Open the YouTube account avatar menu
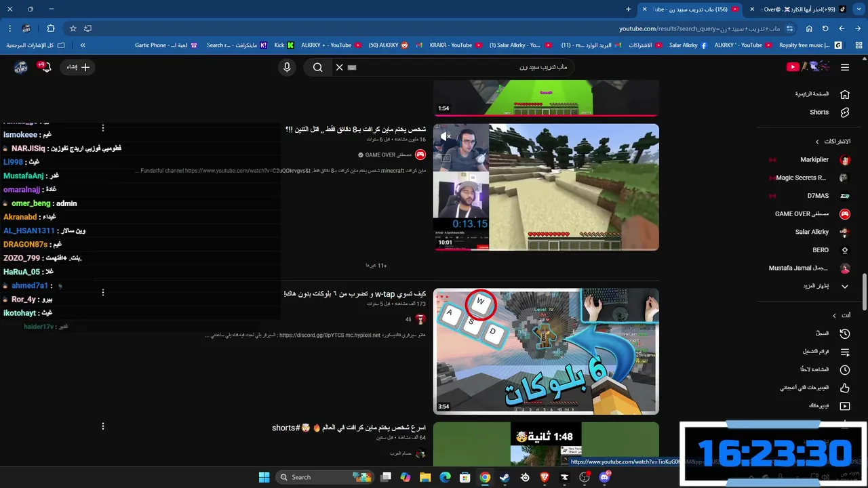 21,67
